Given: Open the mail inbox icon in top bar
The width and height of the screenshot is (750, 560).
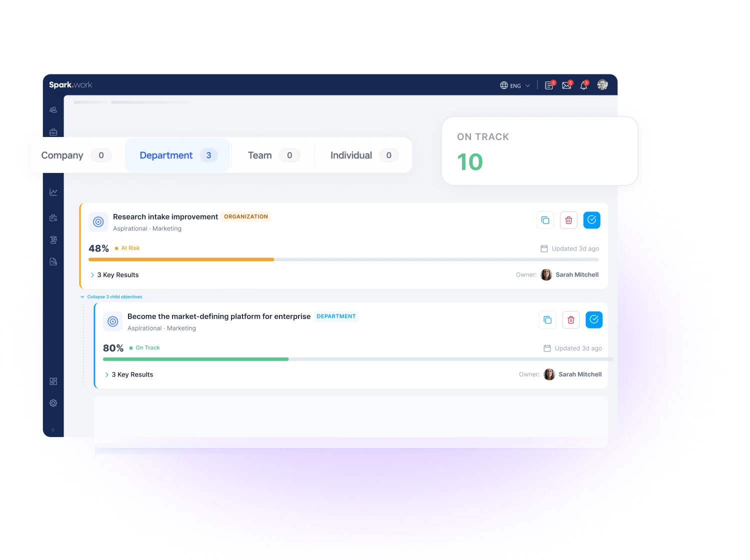Looking at the screenshot, I should pos(567,85).
